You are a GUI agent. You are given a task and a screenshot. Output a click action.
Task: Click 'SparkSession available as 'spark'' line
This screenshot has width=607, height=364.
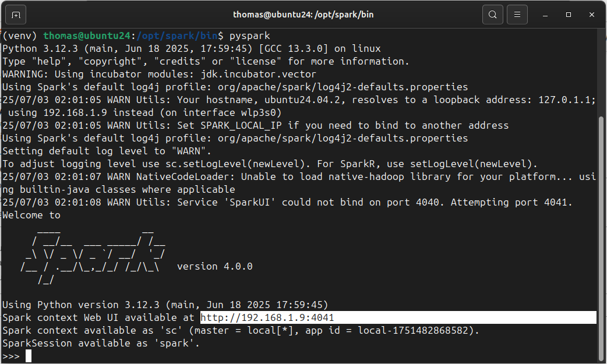[x=101, y=343]
